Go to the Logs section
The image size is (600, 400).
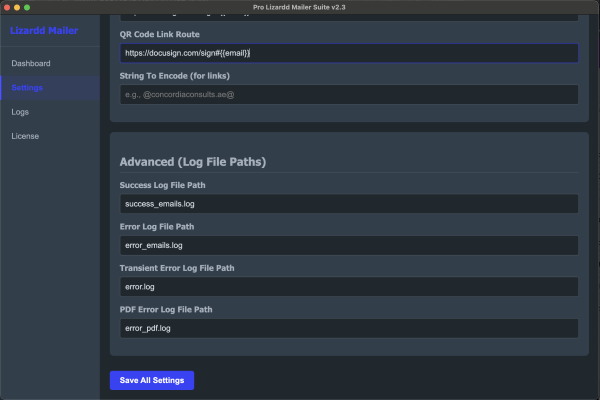(20, 112)
